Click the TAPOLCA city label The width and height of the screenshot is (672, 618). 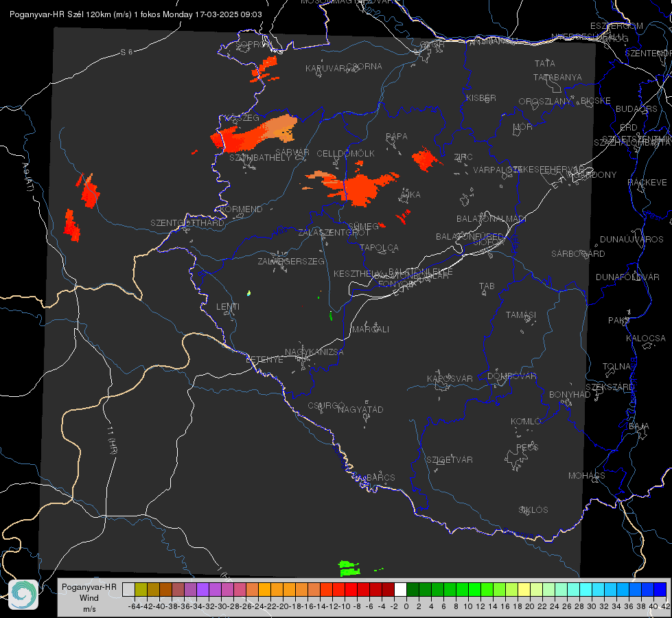[380, 247]
